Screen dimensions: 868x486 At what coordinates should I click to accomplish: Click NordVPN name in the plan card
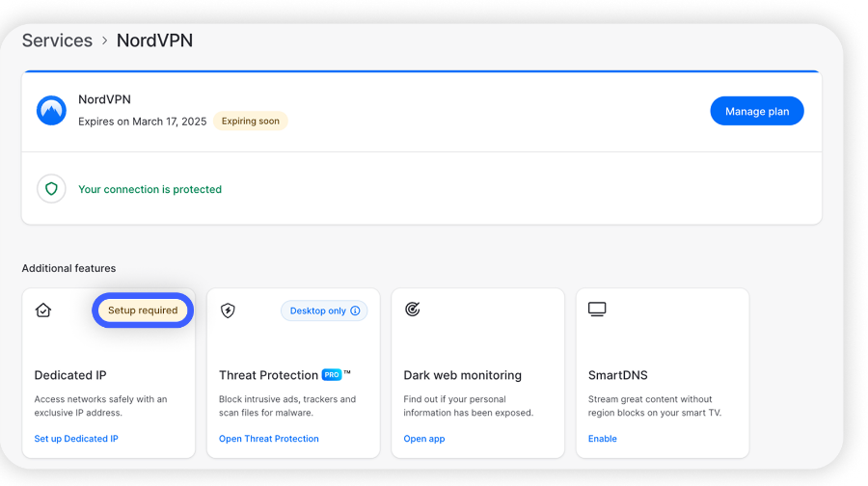pos(104,99)
